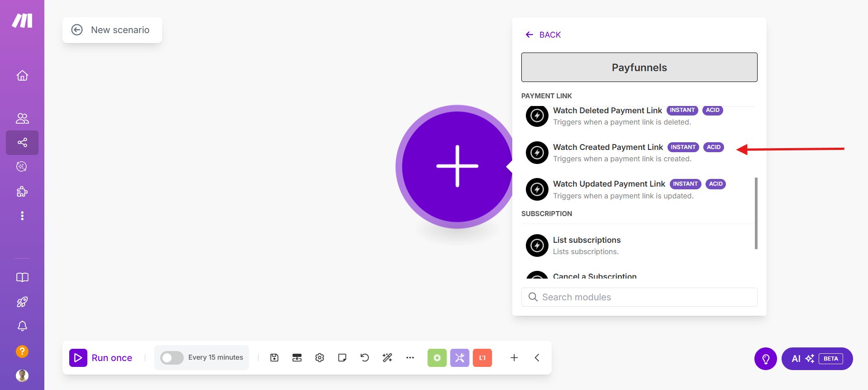Open the green Flow control tools
Screen dimensions: 868x390
coord(437,358)
